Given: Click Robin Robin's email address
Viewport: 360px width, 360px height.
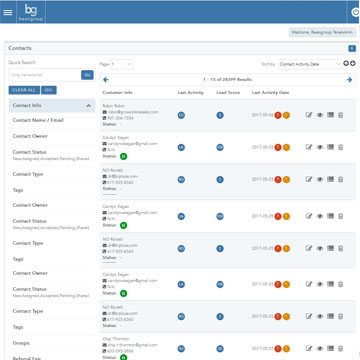Looking at the screenshot, I should [x=133, y=112].
